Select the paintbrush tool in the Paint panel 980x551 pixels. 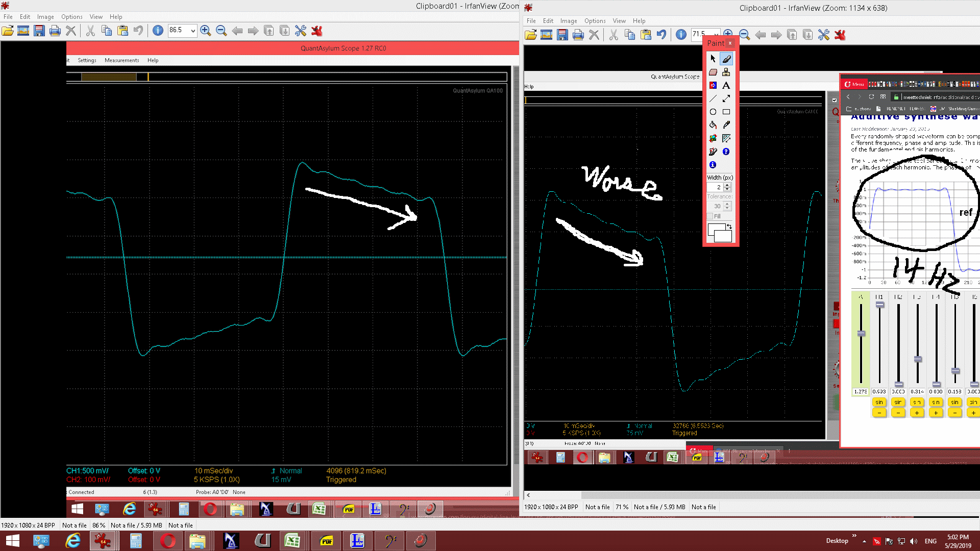[726, 59]
